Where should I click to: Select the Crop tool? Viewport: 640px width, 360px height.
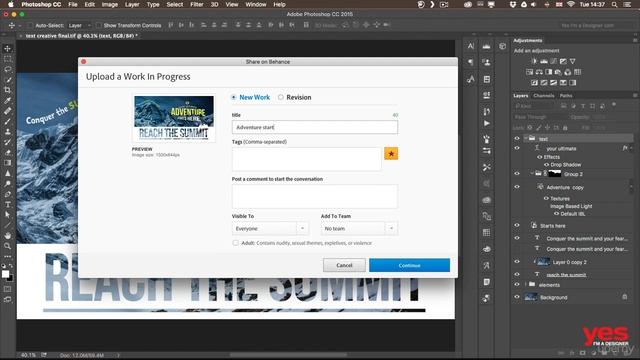click(8, 90)
